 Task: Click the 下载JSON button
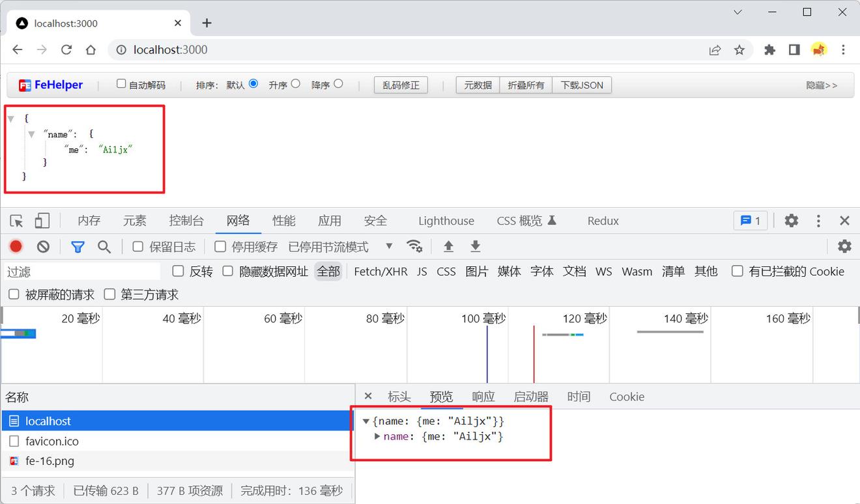(582, 85)
